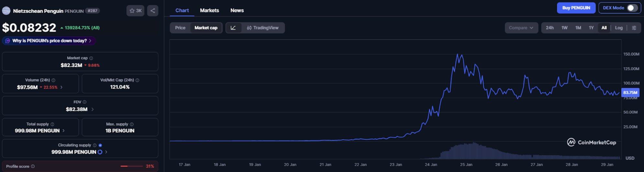644x172 pixels.
Task: Open the News tab
Action: [x=237, y=10]
